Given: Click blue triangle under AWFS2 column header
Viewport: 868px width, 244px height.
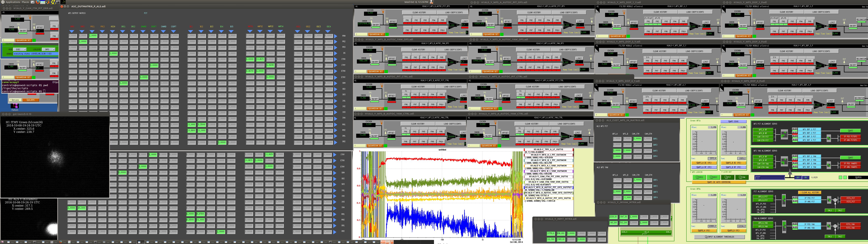Looking at the screenshot, I should [x=260, y=31].
